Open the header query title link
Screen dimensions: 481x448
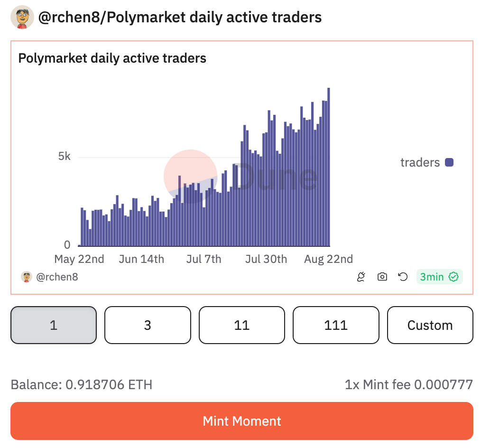(180, 18)
